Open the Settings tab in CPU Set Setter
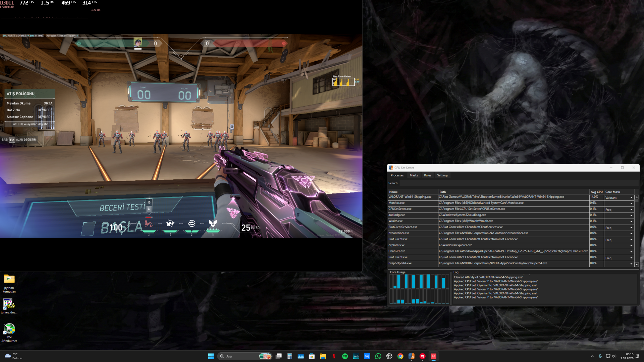This screenshot has width=644, height=362. [x=442, y=175]
